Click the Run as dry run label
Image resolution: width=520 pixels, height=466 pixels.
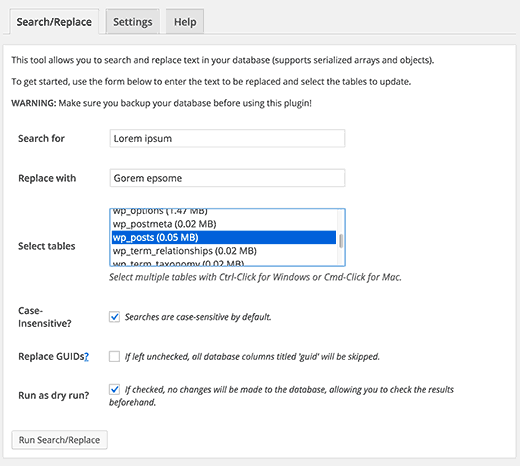tap(54, 395)
